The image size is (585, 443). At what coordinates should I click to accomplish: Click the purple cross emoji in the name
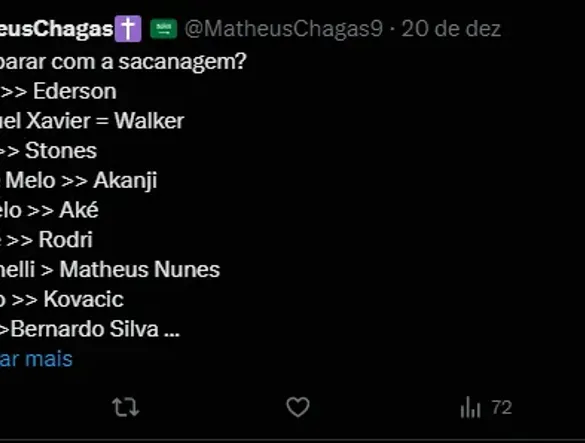[128, 29]
